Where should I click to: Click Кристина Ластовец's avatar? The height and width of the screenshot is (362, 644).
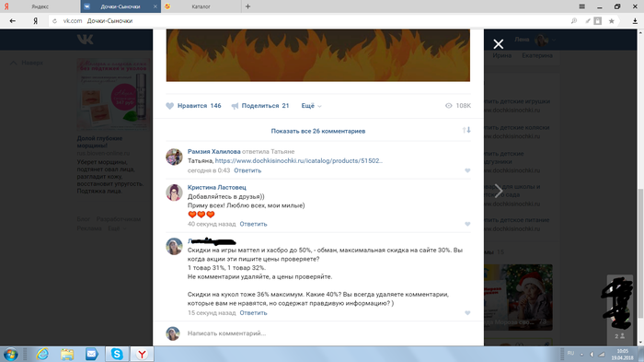tap(174, 193)
